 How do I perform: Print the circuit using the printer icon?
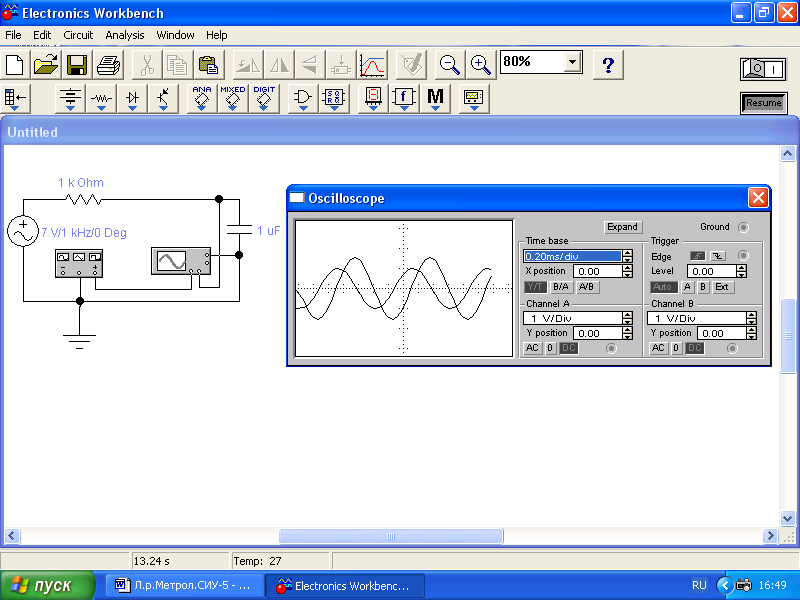[108, 65]
